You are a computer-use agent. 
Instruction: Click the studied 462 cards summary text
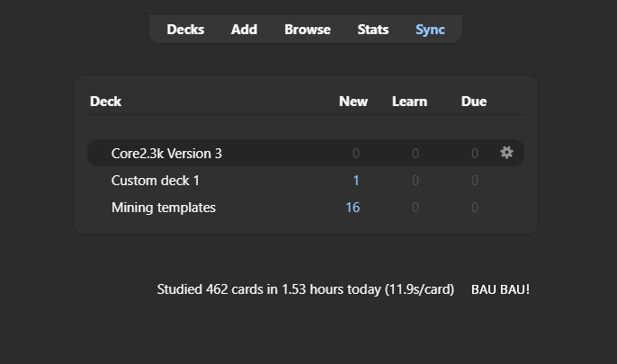point(305,290)
